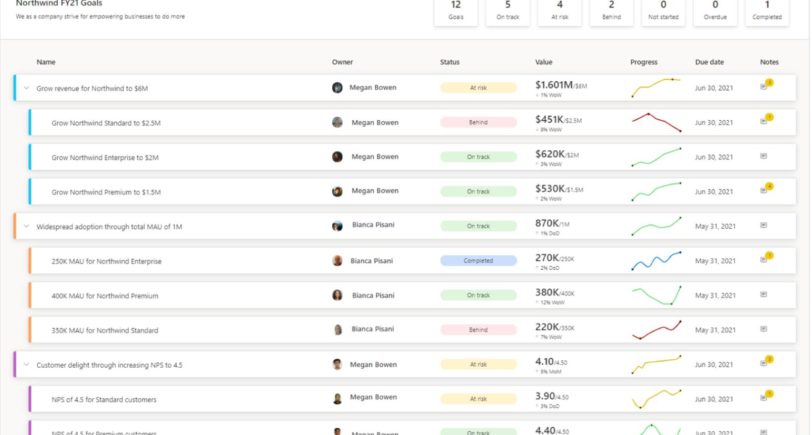812x435 pixels.
Task: Click At risk status on Grow revenue row
Action: pos(478,88)
